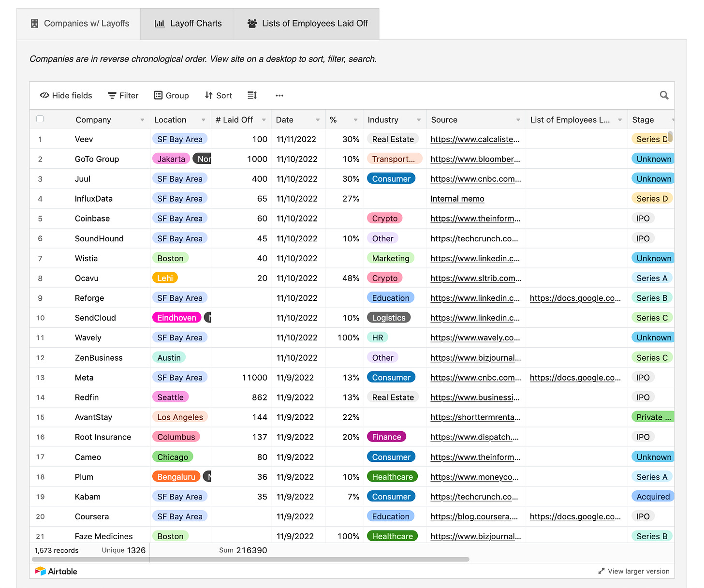Click the search magnifier icon

tap(664, 95)
